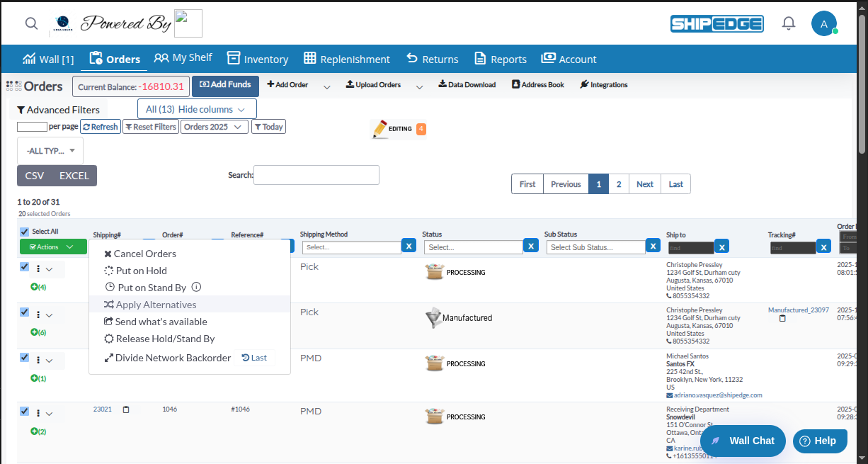The image size is (868, 464).
Task: Expand the -ALL TYP order type dropdown
Action: point(50,150)
